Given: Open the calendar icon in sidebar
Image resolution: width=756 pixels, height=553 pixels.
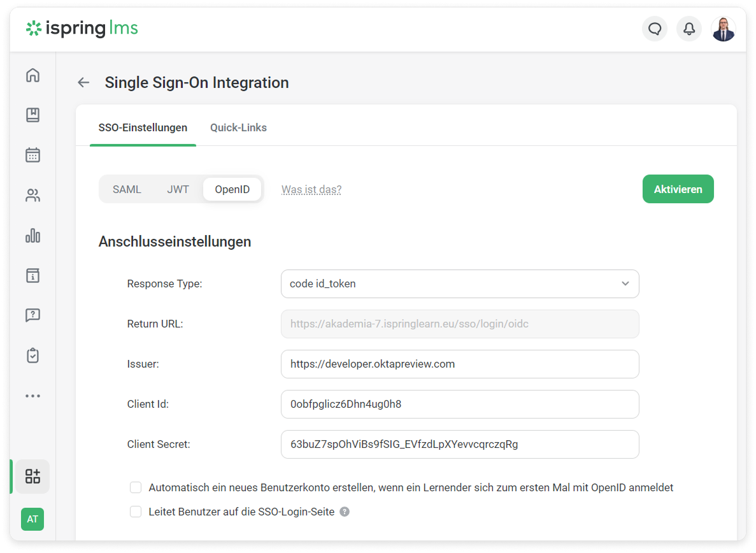Looking at the screenshot, I should pyautogui.click(x=32, y=155).
